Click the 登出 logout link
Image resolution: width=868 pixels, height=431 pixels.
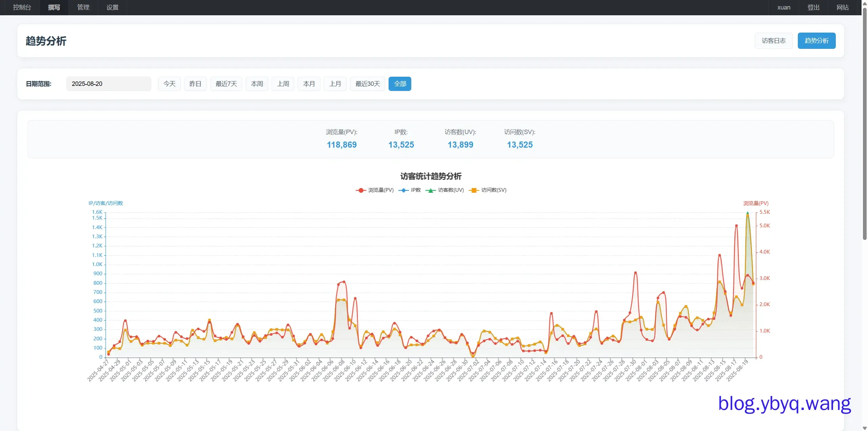813,7
